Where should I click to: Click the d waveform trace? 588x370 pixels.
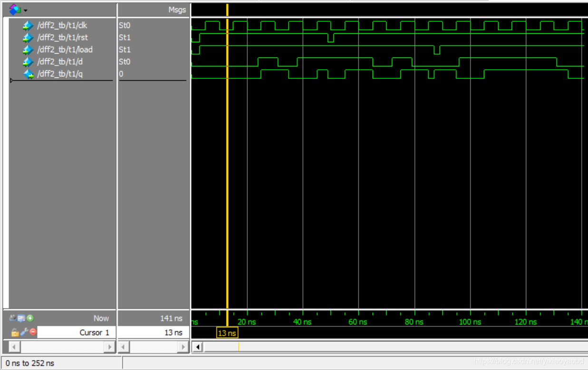point(387,62)
